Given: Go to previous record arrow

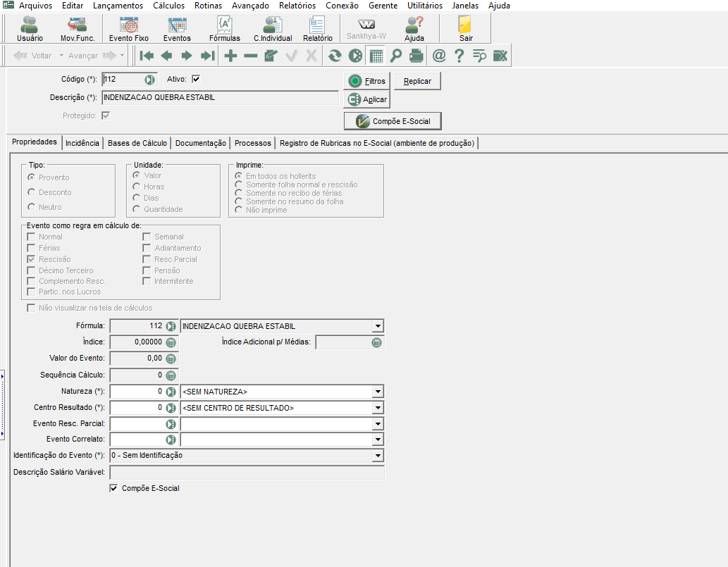Looking at the screenshot, I should (166, 56).
